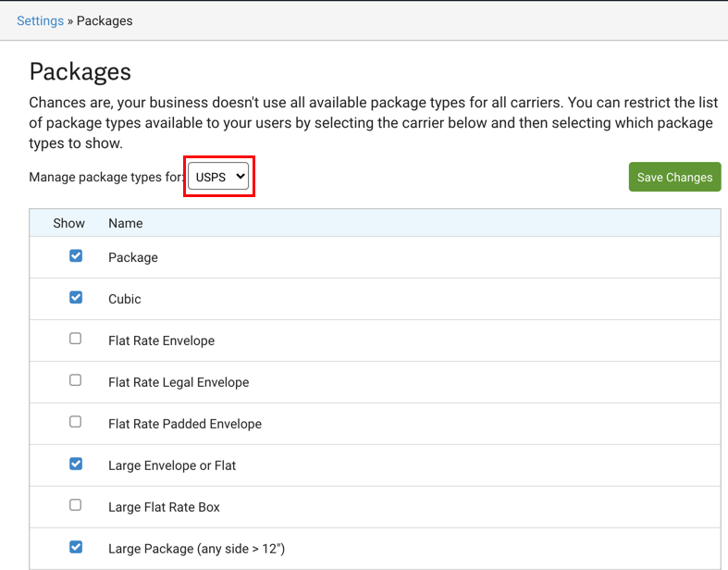Uncheck the Package checkbox
The image size is (728, 570).
pos(76,256)
